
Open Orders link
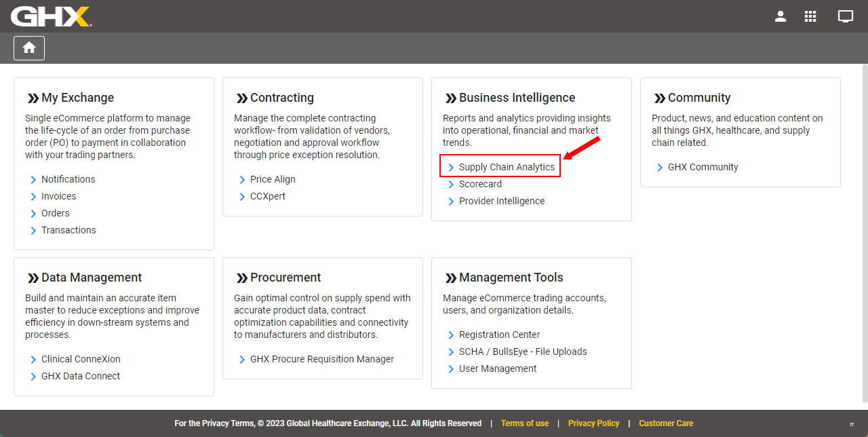[55, 213]
